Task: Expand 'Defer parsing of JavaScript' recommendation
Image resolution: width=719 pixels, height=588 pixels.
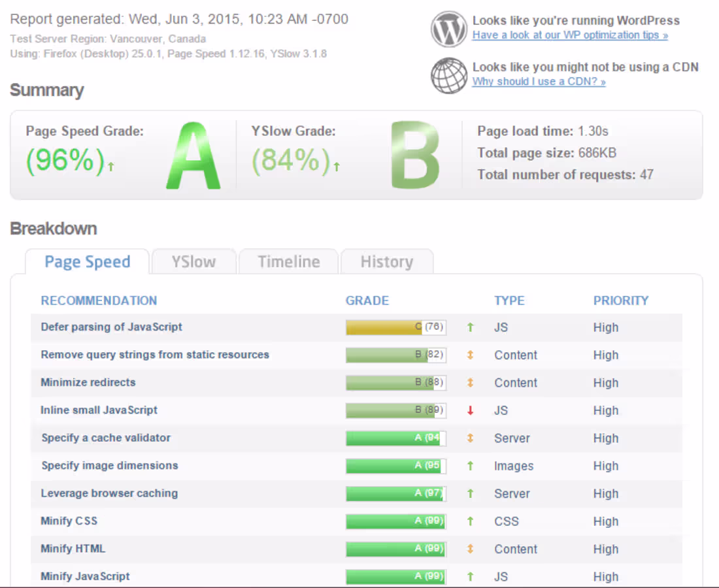Action: tap(111, 327)
